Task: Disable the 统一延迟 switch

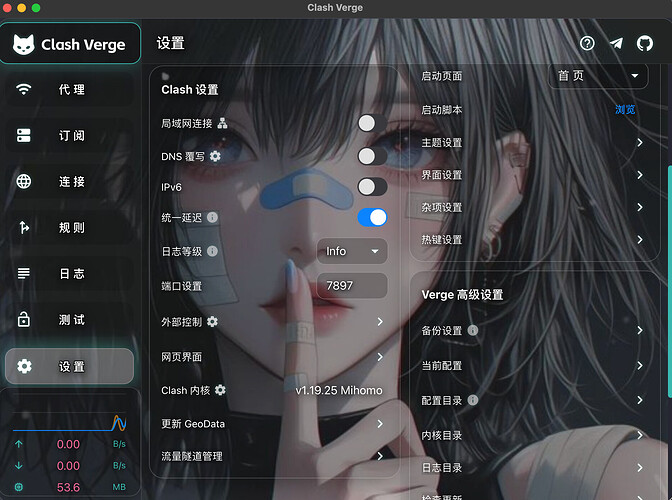Action: (x=372, y=218)
